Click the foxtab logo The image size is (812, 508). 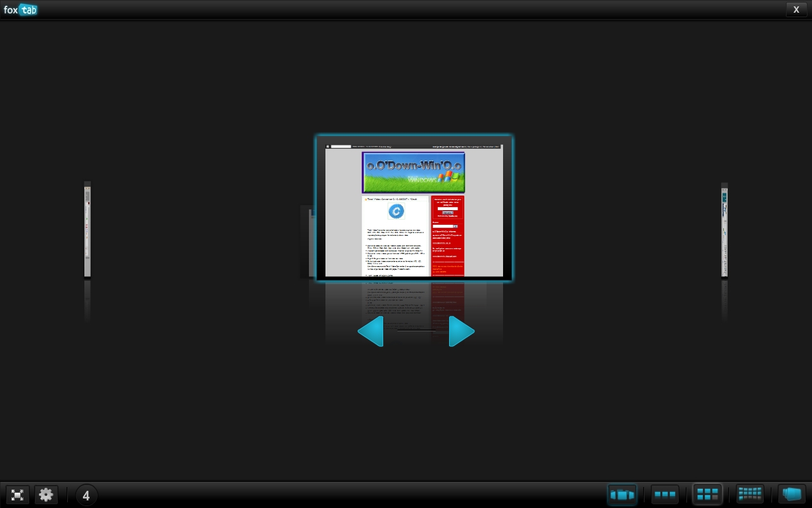coord(21,10)
